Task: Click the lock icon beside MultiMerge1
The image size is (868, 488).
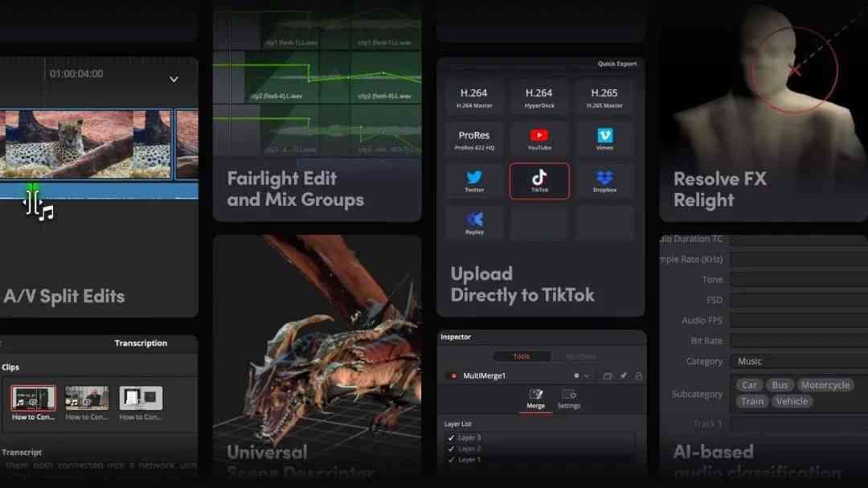Action: [638, 375]
